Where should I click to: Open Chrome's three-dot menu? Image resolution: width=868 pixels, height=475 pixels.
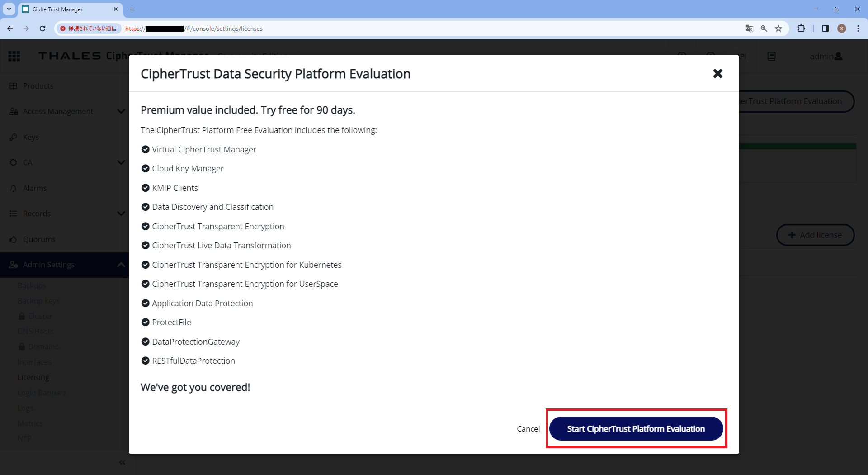click(859, 28)
